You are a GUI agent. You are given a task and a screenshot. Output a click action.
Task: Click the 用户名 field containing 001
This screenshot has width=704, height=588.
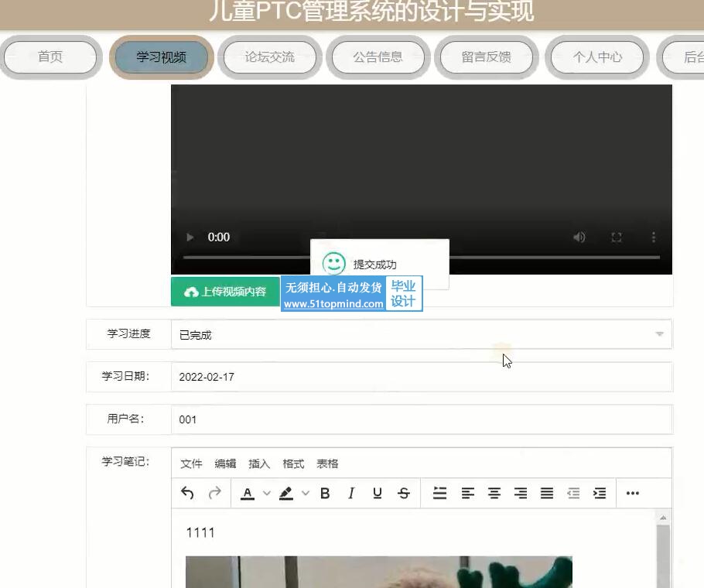(422, 419)
